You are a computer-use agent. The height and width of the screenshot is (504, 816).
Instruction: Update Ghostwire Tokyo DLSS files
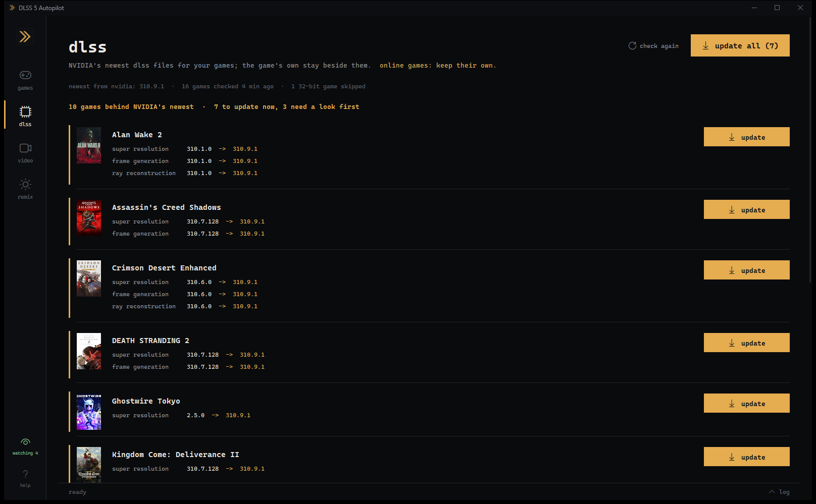tap(747, 403)
